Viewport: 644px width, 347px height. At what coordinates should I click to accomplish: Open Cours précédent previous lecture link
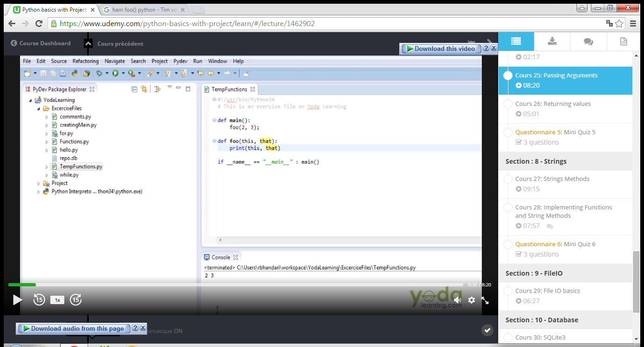[x=120, y=44]
